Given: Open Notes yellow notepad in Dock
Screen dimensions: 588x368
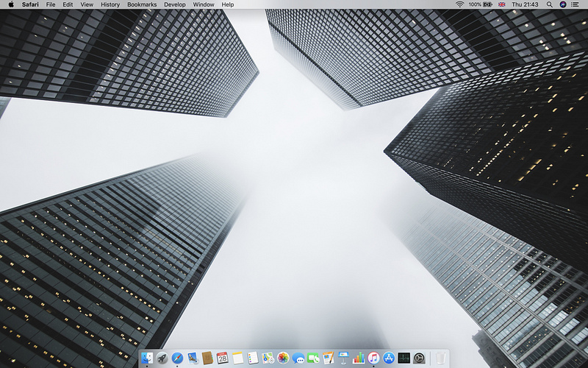Looking at the screenshot, I should [x=237, y=358].
